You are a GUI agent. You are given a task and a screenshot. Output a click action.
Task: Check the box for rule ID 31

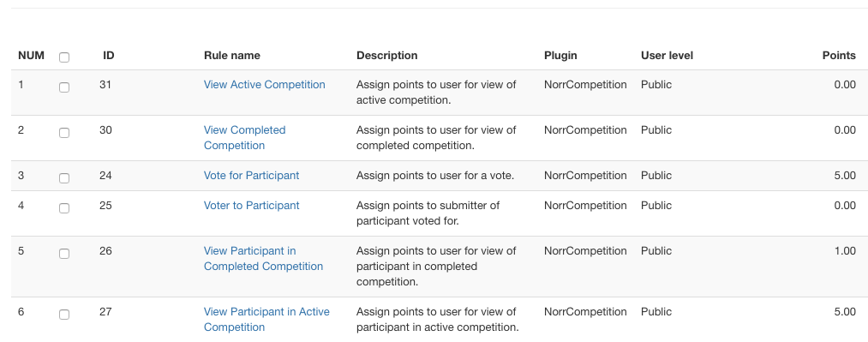click(x=64, y=87)
